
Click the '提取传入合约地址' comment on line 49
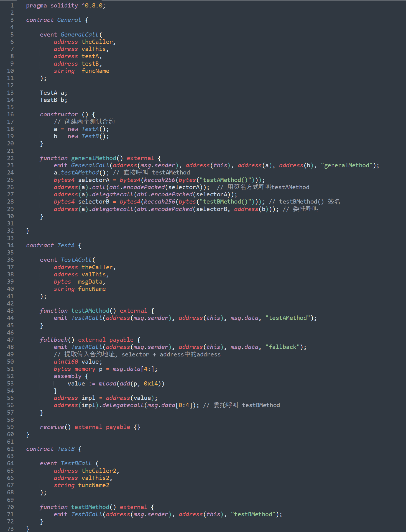click(x=90, y=354)
